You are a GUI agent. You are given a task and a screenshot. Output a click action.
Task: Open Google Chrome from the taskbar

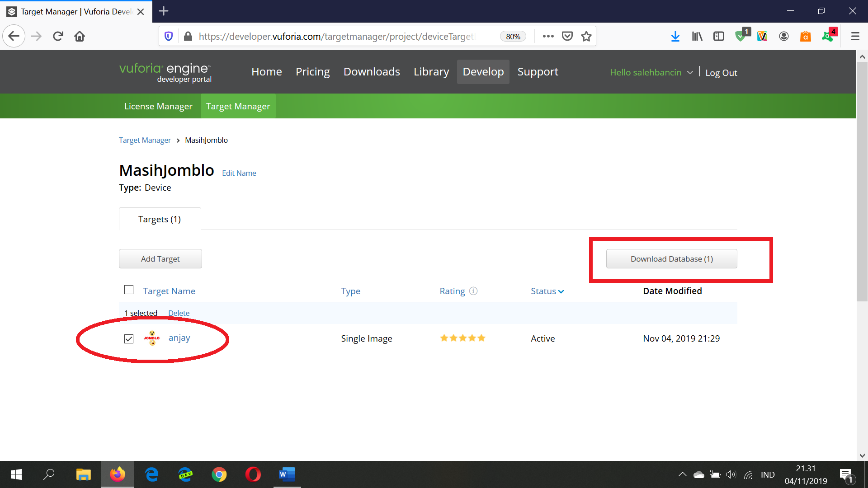click(x=219, y=474)
